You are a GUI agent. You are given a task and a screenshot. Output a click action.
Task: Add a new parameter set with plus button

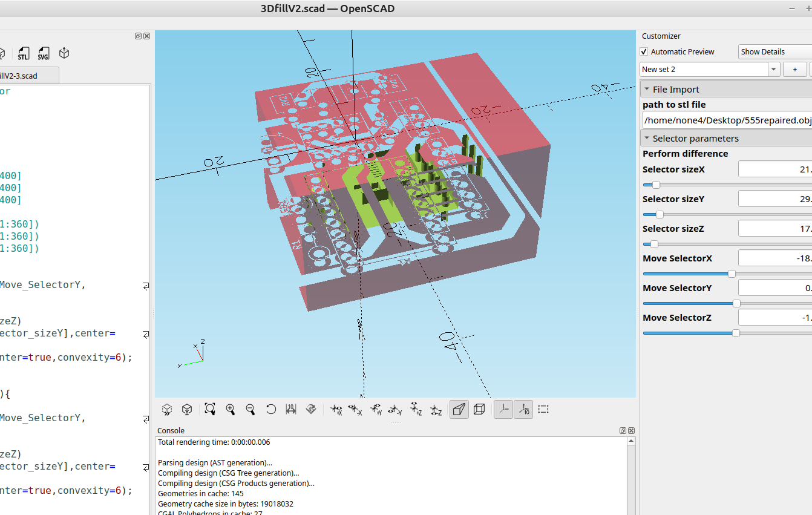[794, 70]
